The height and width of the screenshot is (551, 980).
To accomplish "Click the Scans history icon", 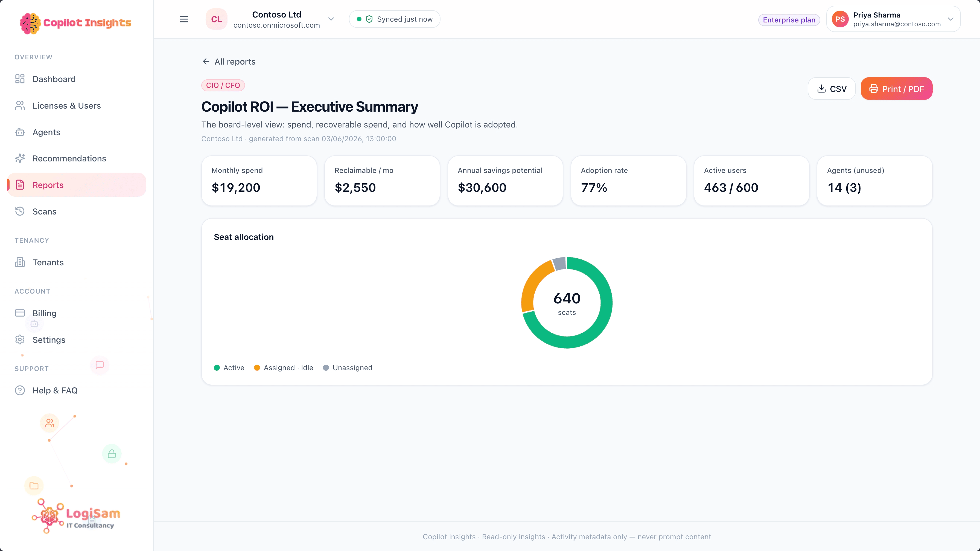I will (x=20, y=211).
